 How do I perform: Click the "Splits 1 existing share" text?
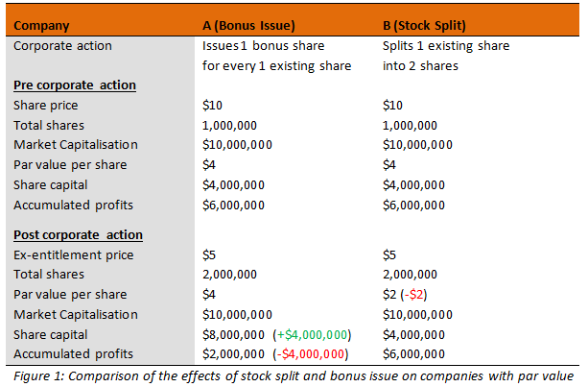tap(446, 46)
